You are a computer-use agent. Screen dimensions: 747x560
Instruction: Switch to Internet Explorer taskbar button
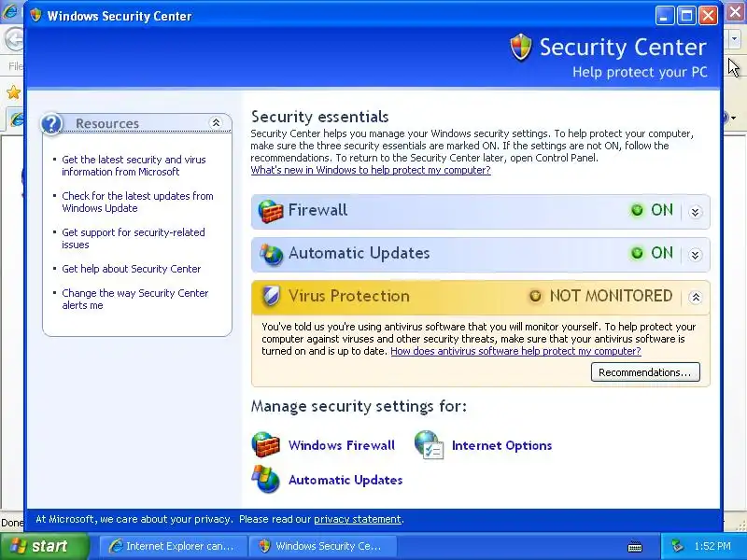click(174, 546)
